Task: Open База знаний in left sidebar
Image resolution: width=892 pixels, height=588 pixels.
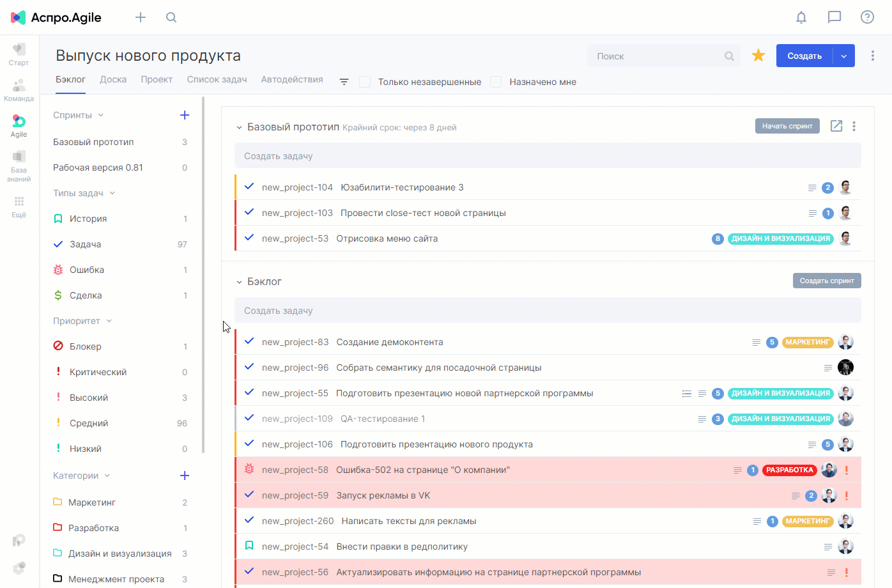Action: click(19, 166)
